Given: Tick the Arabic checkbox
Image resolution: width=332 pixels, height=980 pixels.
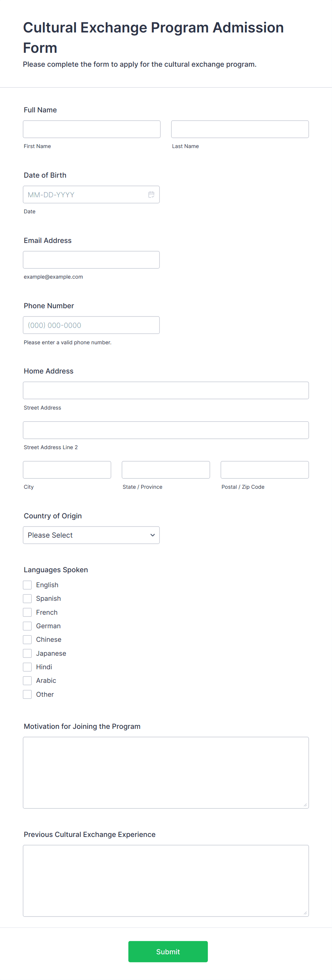Looking at the screenshot, I should pos(27,681).
